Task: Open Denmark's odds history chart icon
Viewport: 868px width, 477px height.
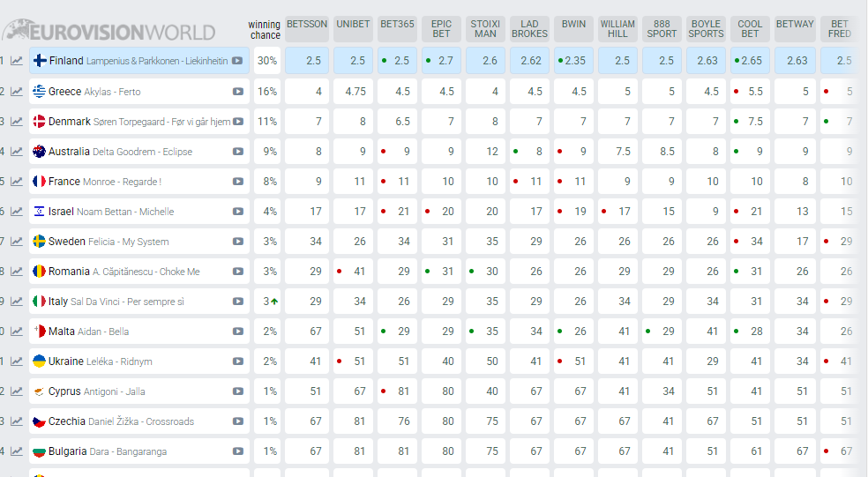Action: (x=17, y=121)
